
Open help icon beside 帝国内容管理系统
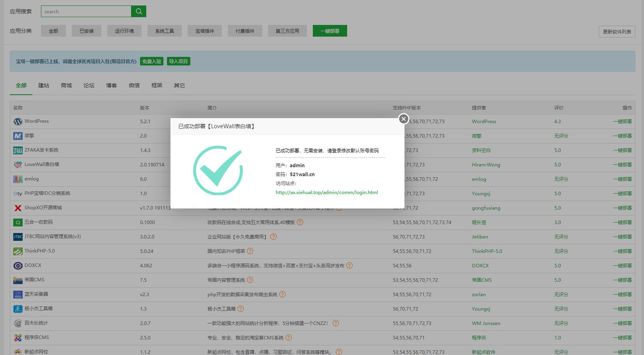click(x=250, y=280)
